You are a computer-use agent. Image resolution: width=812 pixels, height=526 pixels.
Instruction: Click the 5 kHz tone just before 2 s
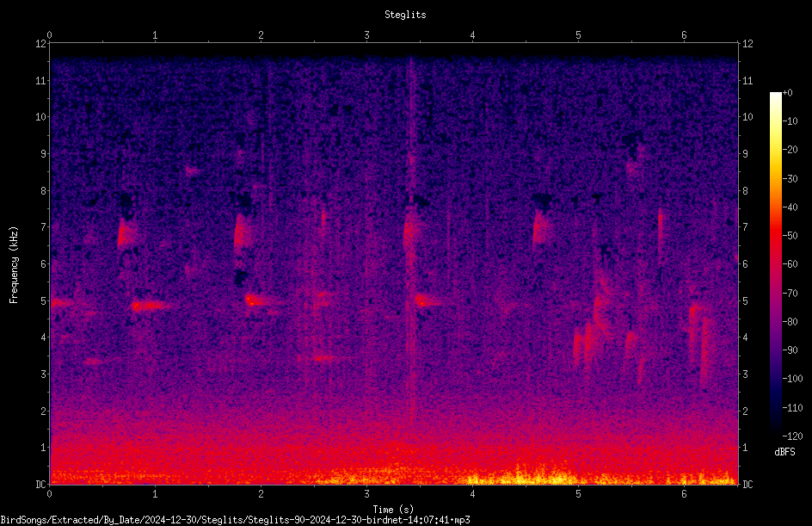257,300
